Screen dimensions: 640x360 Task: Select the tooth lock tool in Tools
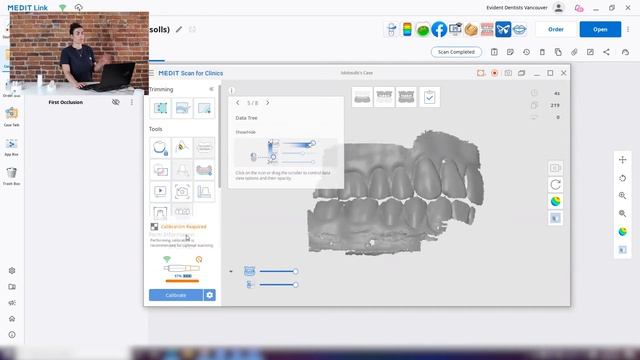160,147
